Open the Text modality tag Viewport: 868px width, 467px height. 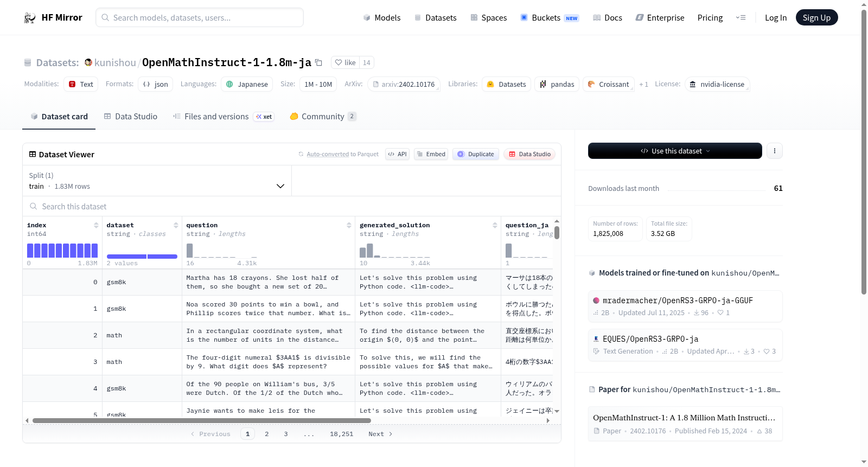81,84
